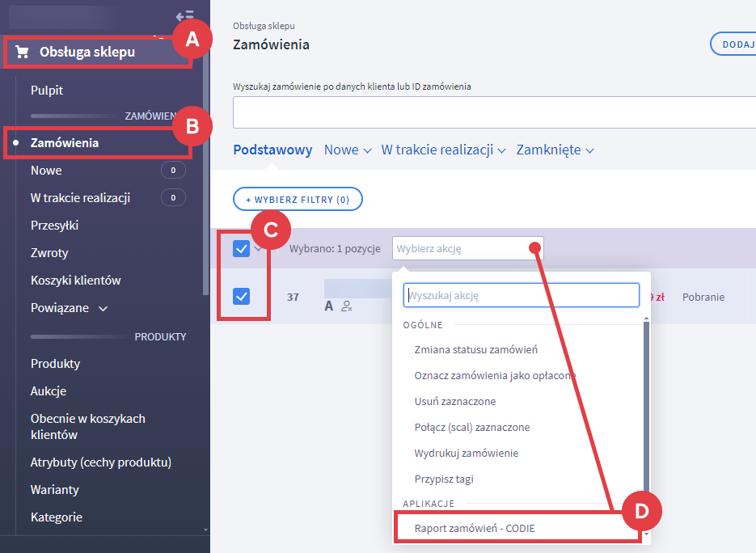
Task: Expand the W trakcie realizacji dropdown
Action: pos(443,150)
